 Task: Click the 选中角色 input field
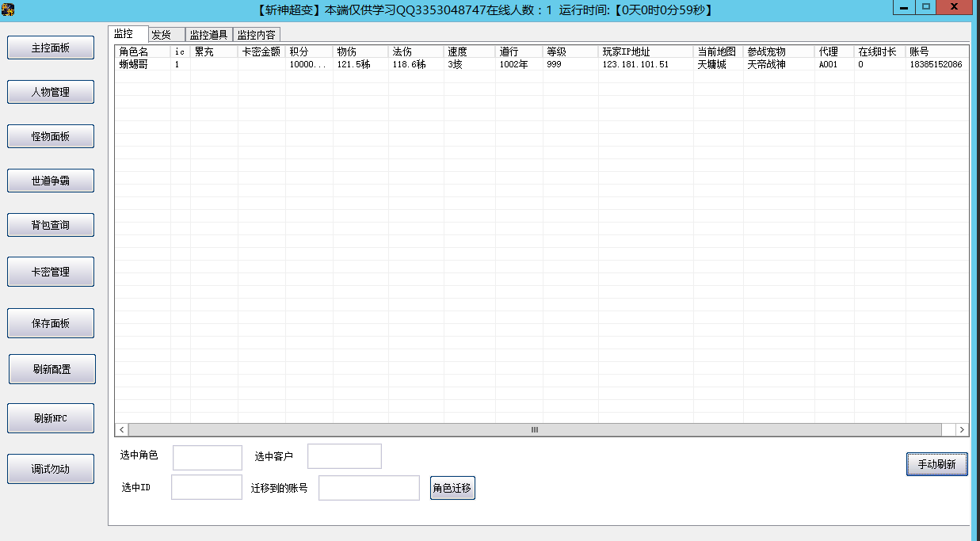[x=207, y=457]
